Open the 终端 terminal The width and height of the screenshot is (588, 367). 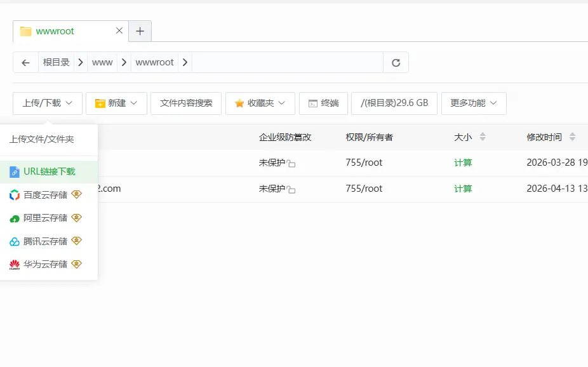coord(323,103)
